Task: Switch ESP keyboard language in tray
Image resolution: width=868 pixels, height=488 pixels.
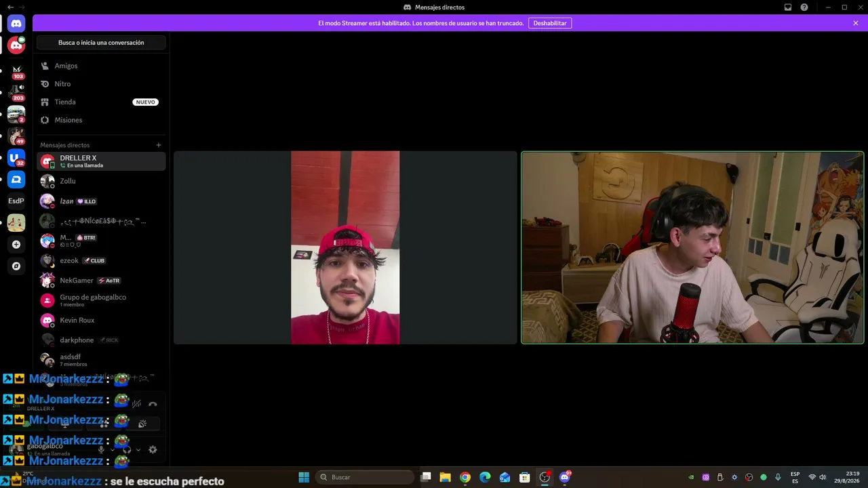Action: click(795, 477)
